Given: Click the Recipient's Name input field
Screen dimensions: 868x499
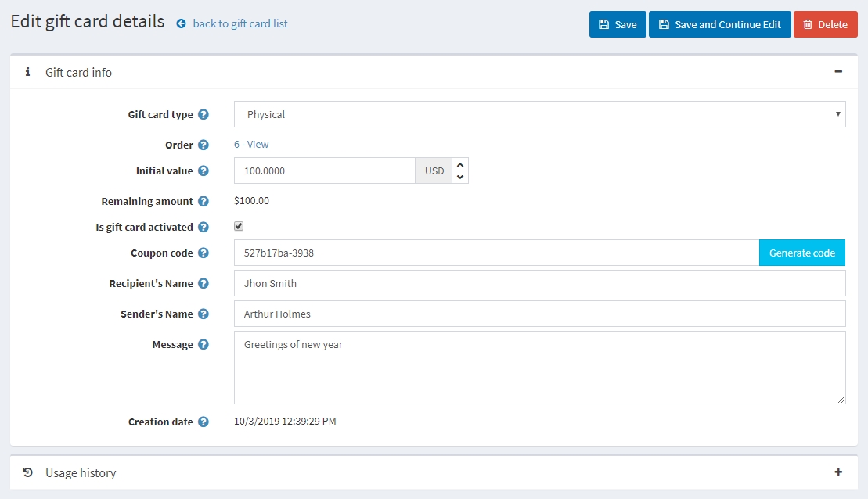Looking at the screenshot, I should (539, 283).
